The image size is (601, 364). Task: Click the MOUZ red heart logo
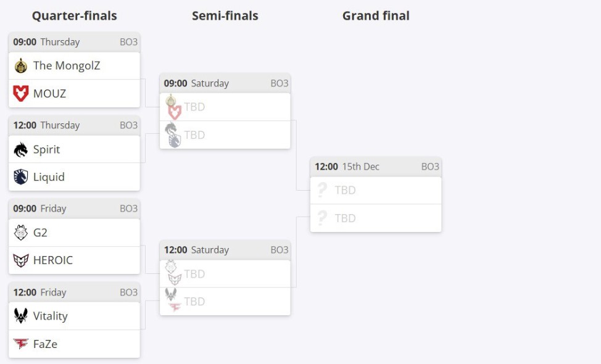point(21,94)
